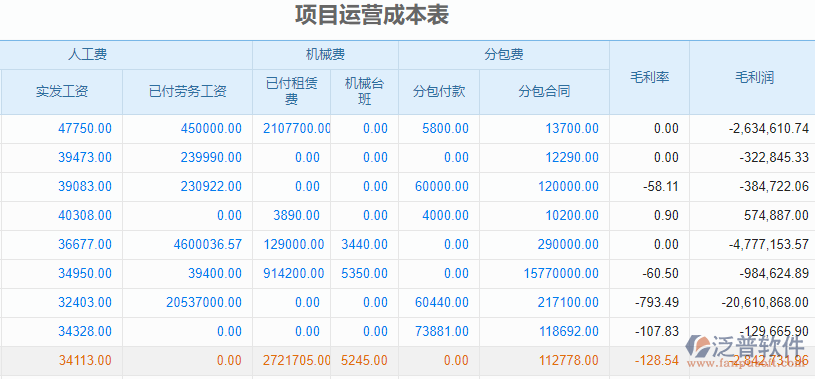815x379 pixels.
Task: Click the 已付劳务工资 sub-header
Action: point(188,92)
